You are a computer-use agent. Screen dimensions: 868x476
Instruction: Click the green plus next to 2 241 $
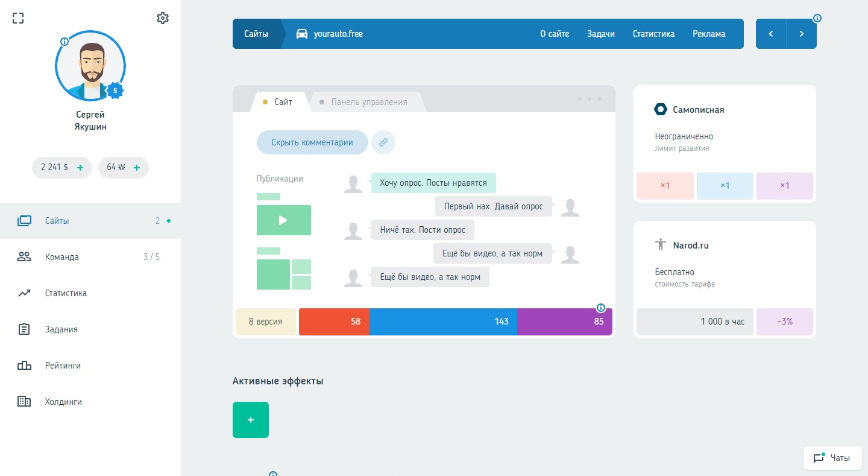click(x=80, y=168)
